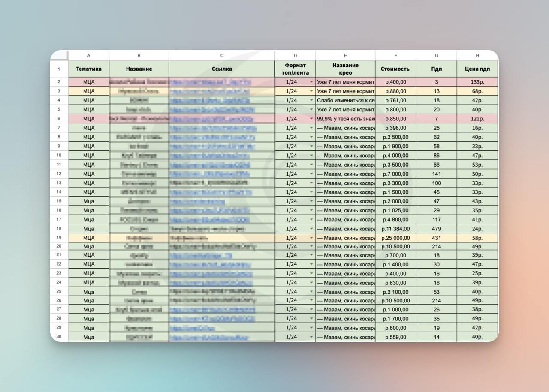Select column A by its header

pos(89,56)
